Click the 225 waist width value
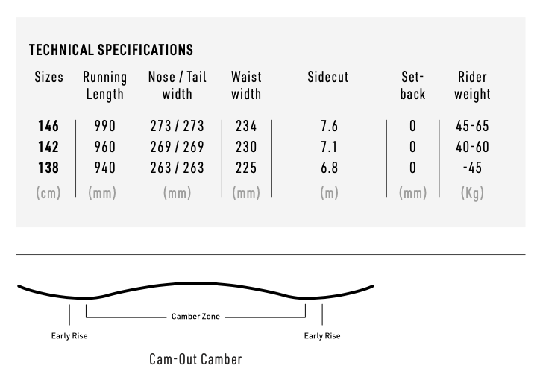543x392 pixels. [246, 168]
